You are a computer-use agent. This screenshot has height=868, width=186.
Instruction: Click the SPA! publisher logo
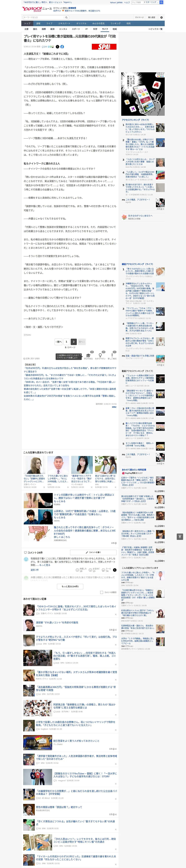(x=104, y=47)
